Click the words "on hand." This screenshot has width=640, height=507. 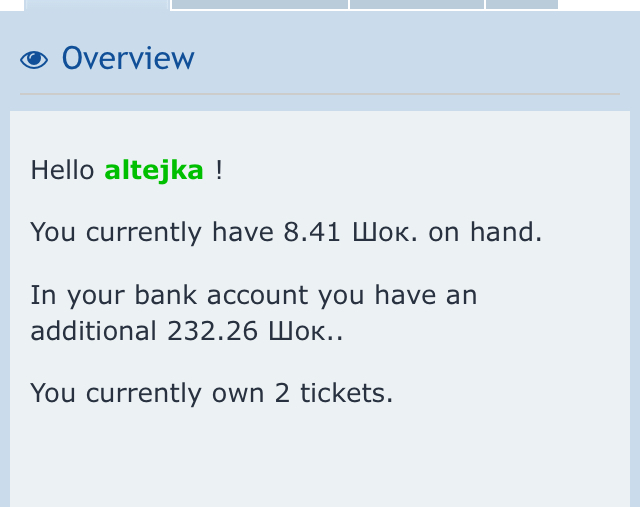tap(485, 232)
